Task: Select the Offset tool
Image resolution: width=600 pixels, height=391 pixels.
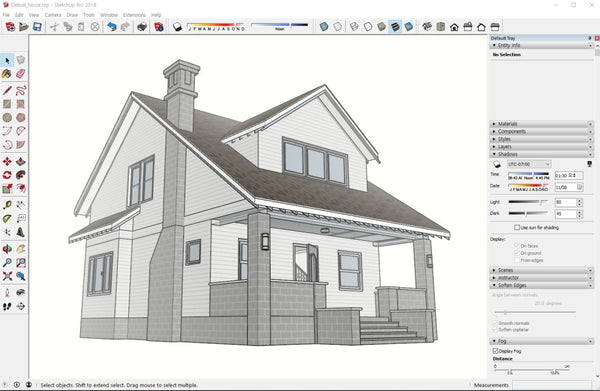Action: click(x=21, y=188)
